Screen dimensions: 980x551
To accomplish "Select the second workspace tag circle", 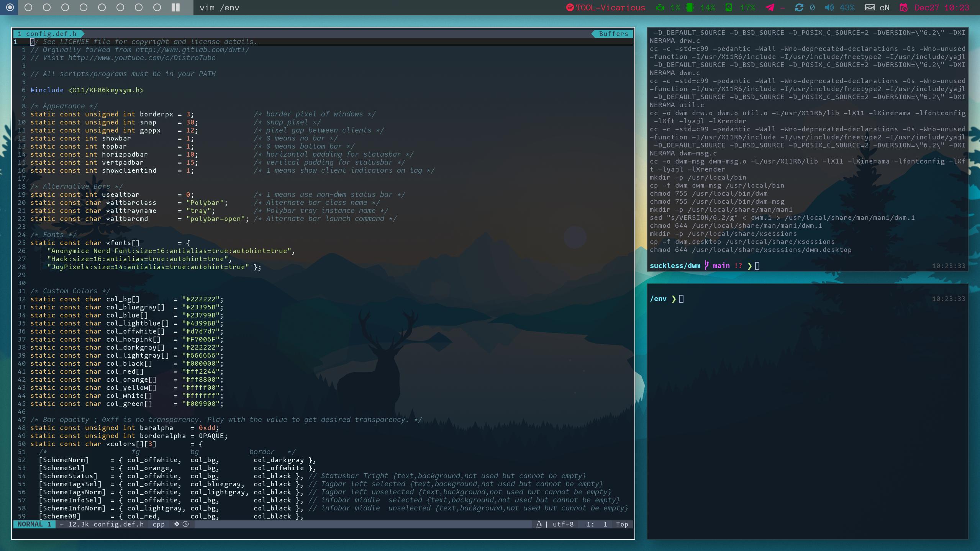I will [28, 7].
